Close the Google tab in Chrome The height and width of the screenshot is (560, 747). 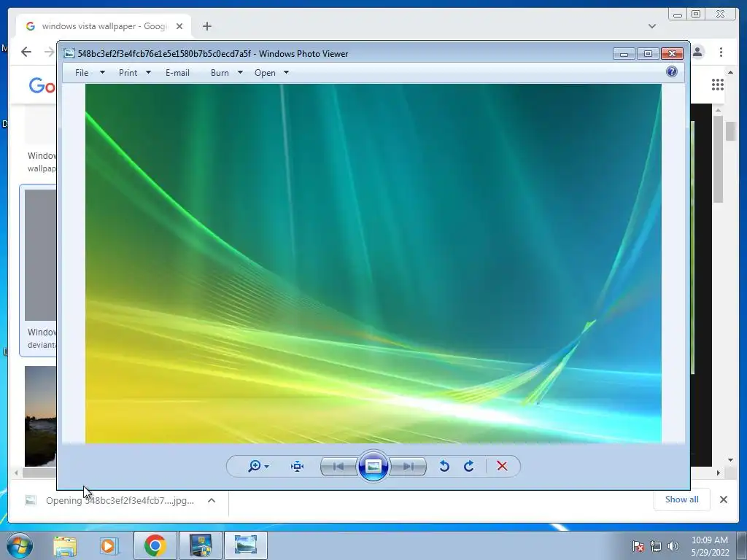pos(179,26)
